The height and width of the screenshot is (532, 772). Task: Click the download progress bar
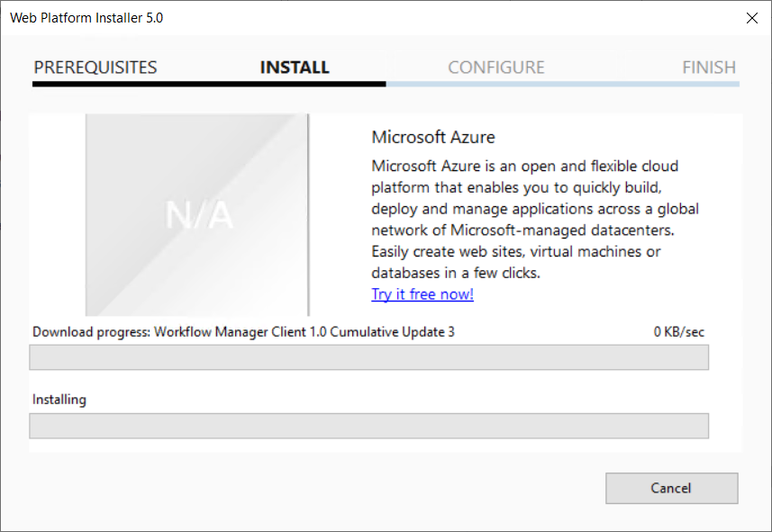click(x=368, y=357)
